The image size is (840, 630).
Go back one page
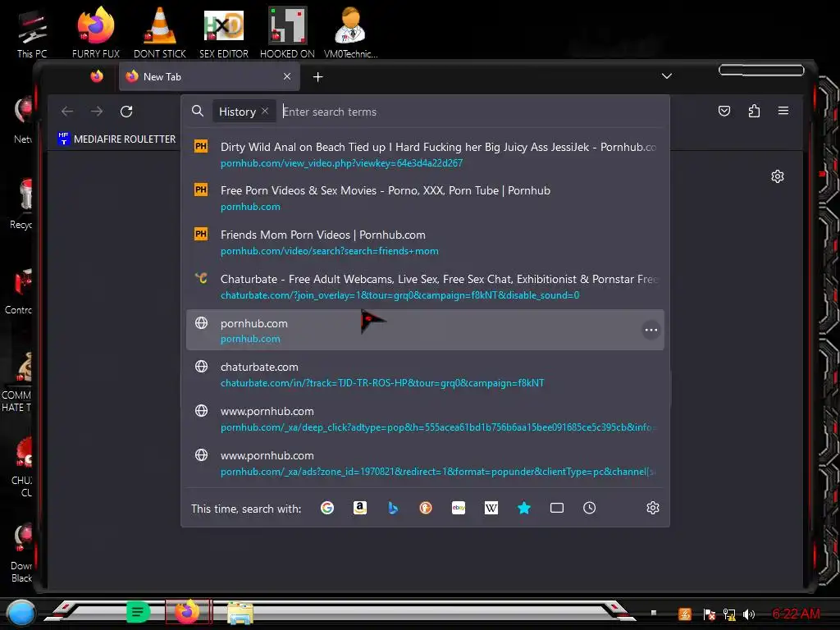pyautogui.click(x=67, y=112)
